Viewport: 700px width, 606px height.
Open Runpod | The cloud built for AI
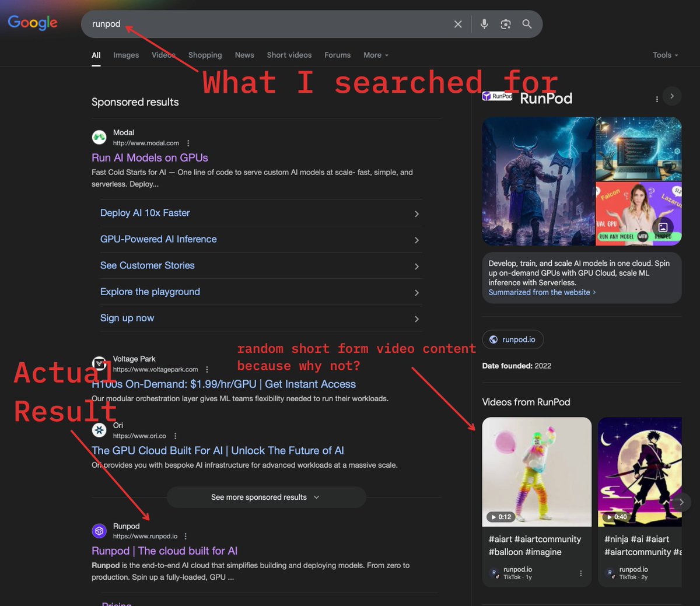pos(164,551)
